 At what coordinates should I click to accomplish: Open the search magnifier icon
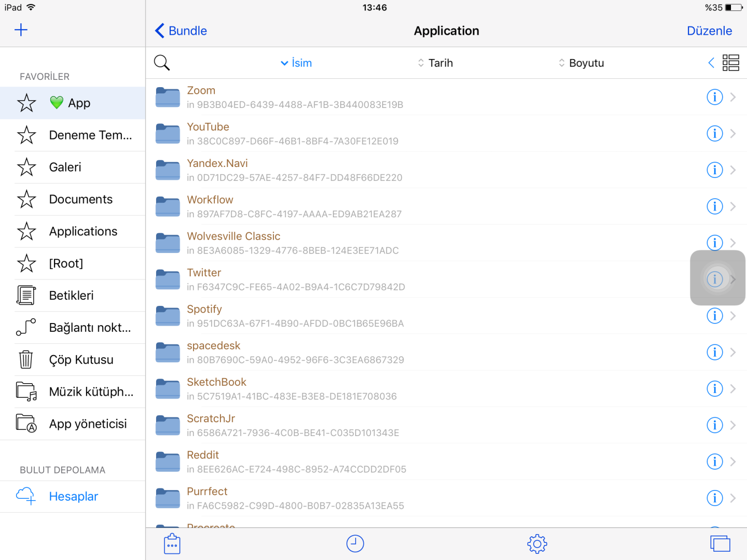(x=162, y=63)
